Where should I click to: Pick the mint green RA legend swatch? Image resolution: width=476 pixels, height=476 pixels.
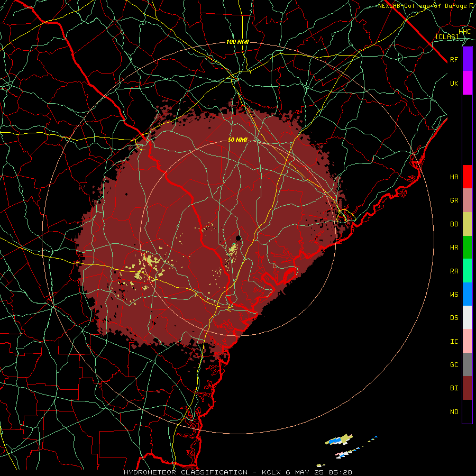click(x=467, y=271)
